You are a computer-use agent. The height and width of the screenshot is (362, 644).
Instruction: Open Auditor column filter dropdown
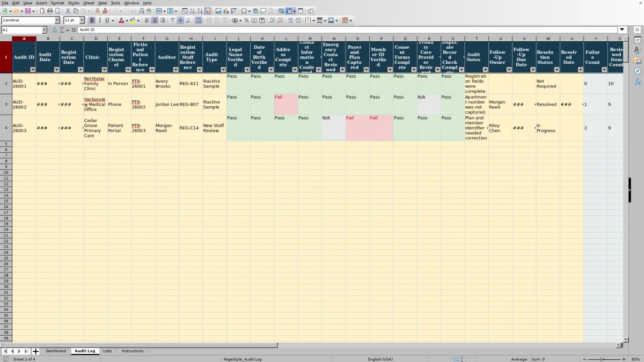tap(175, 70)
